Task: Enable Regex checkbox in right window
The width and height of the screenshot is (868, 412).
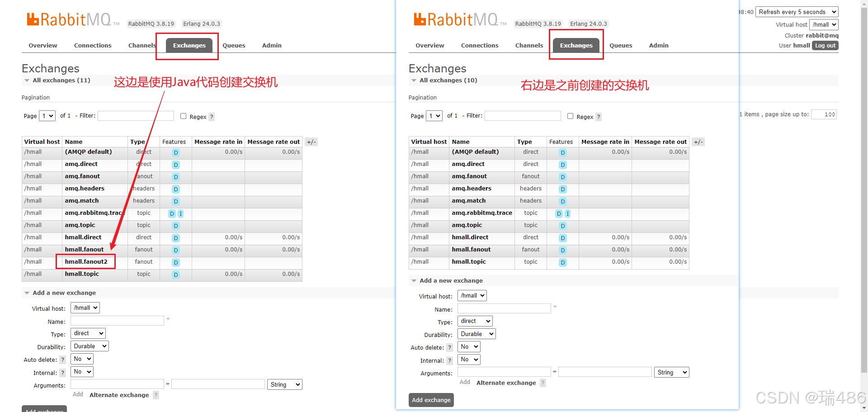Action: pos(570,116)
